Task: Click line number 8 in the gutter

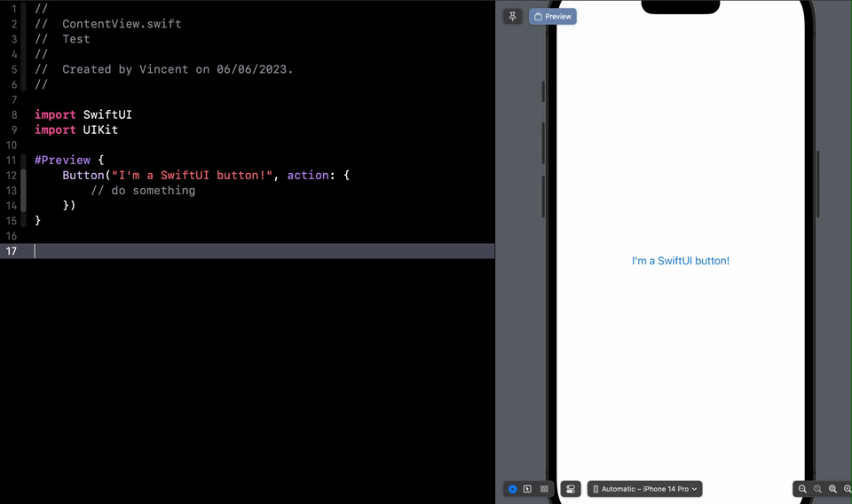Action: (x=14, y=114)
